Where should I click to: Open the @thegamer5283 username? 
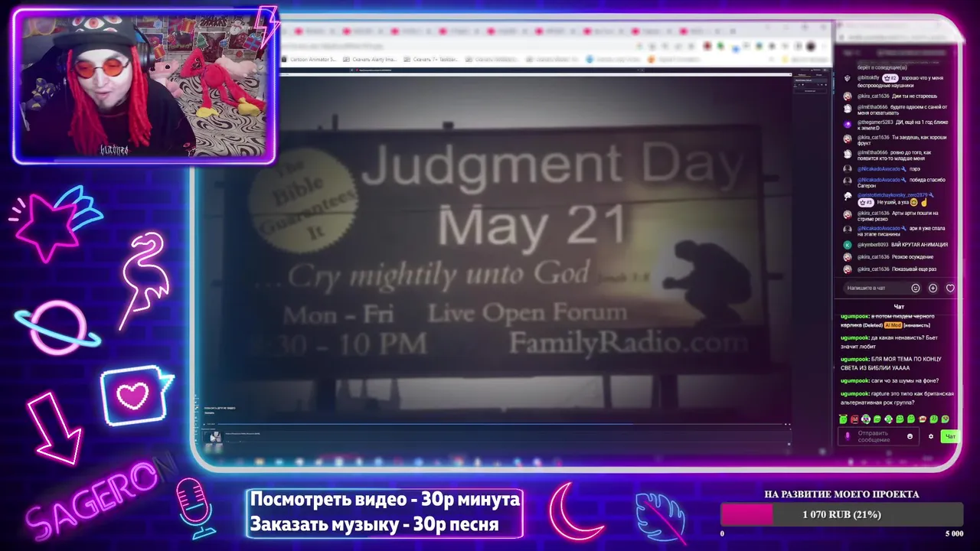(875, 122)
